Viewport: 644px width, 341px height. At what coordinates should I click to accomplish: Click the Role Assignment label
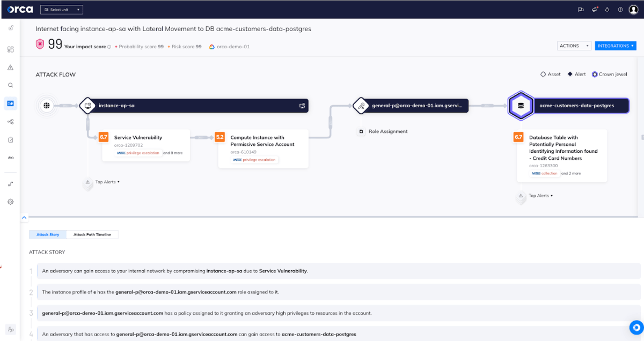click(x=388, y=131)
